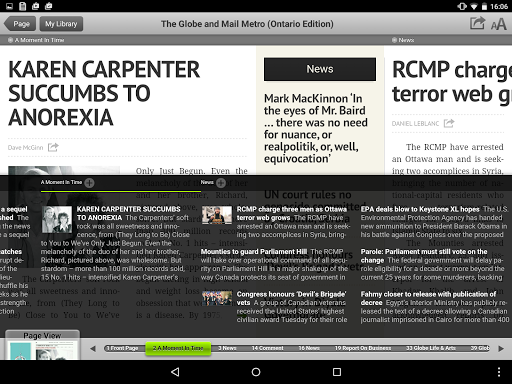
Task: Tap the Carpenters photo thumbnail in overlay
Action: coord(57,219)
